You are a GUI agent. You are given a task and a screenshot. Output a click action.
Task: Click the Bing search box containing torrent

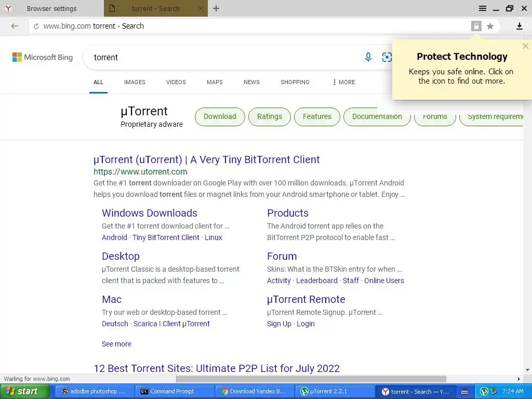click(224, 57)
